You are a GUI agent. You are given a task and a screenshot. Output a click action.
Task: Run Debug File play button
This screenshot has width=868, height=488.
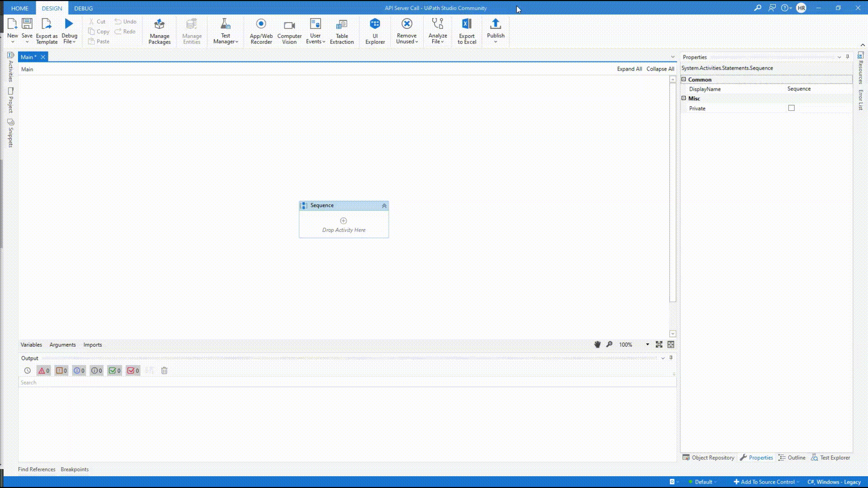(69, 23)
